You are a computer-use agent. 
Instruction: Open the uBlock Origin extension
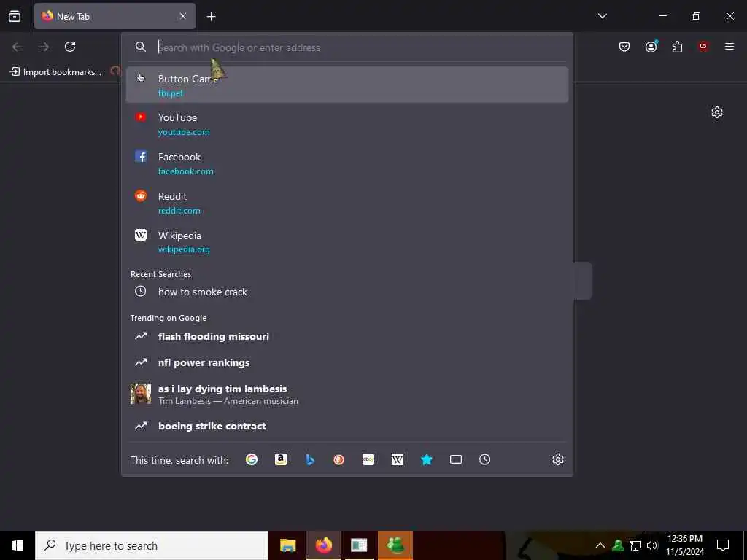click(703, 47)
